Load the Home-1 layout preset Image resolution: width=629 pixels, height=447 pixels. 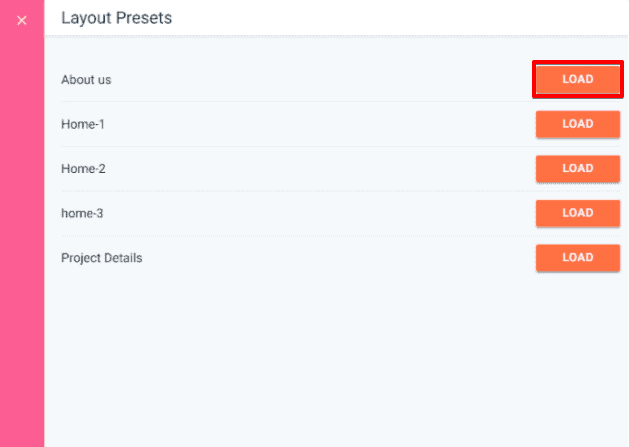click(x=577, y=124)
